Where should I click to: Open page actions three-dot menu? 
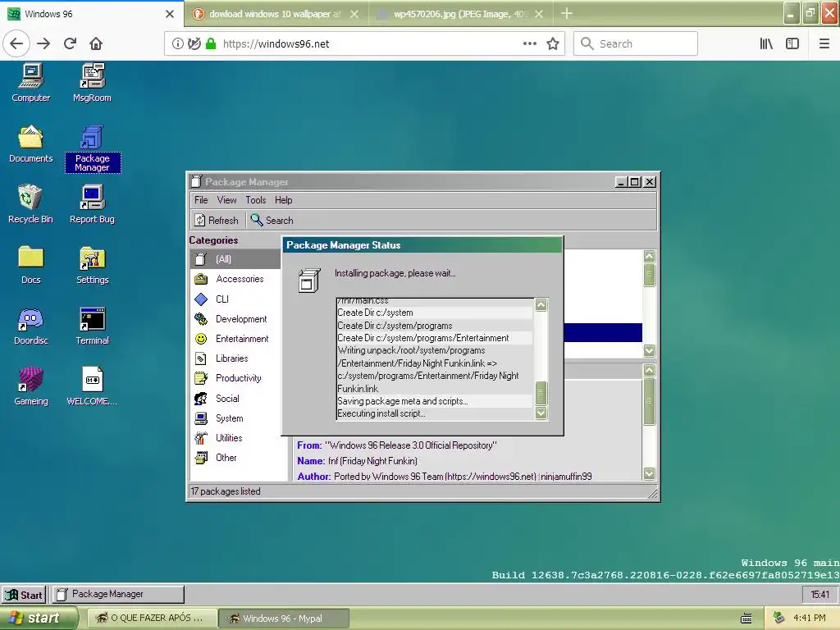(x=530, y=44)
